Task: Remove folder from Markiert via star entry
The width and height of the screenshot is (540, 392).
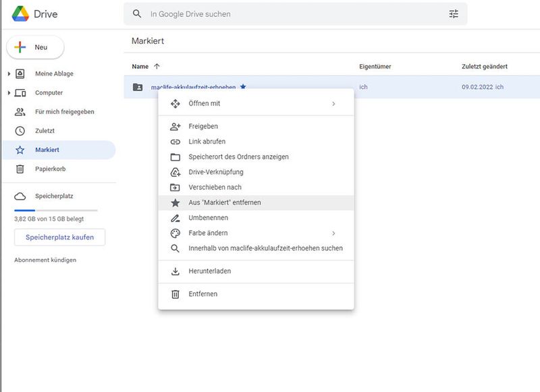Action: click(x=224, y=202)
